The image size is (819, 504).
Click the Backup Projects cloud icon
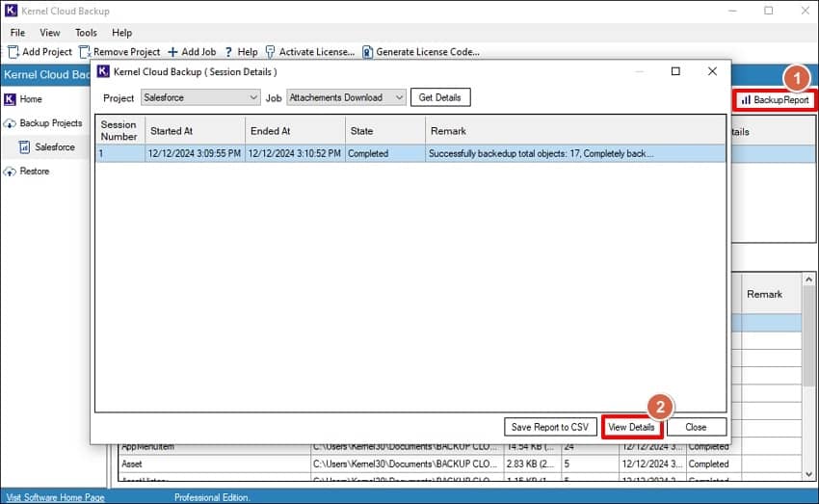10,123
